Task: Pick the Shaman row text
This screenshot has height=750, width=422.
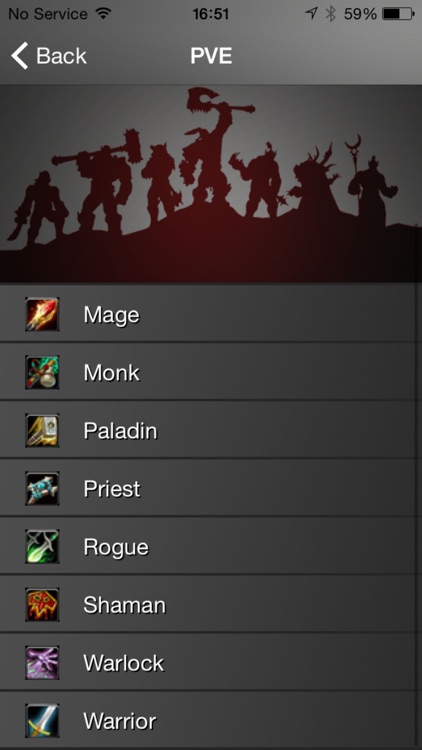Action: click(124, 605)
